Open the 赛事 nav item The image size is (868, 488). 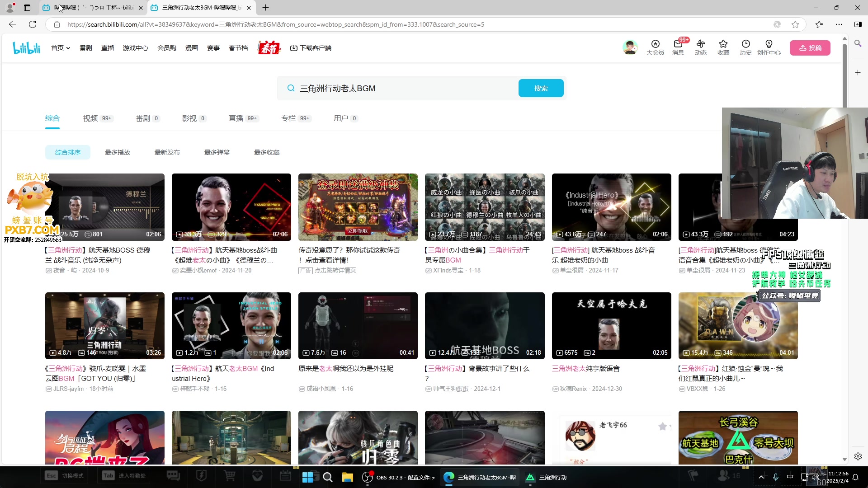pos(213,48)
